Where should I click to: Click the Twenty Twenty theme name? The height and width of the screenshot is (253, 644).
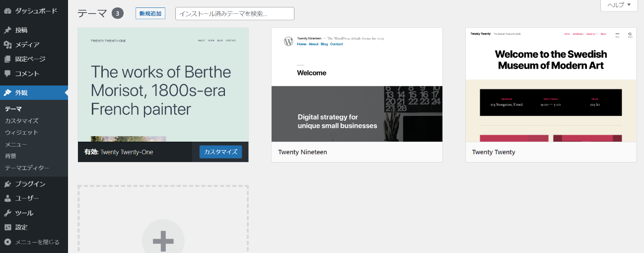494,152
